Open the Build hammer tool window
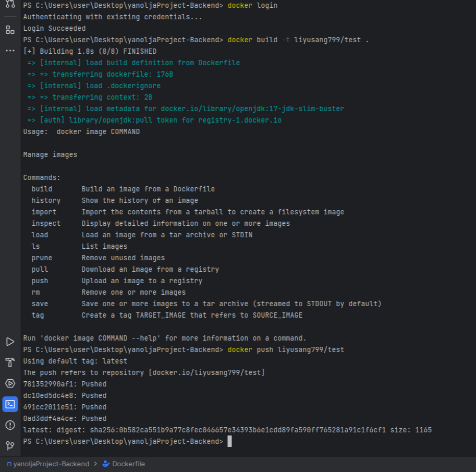The image size is (476, 472). (10, 362)
